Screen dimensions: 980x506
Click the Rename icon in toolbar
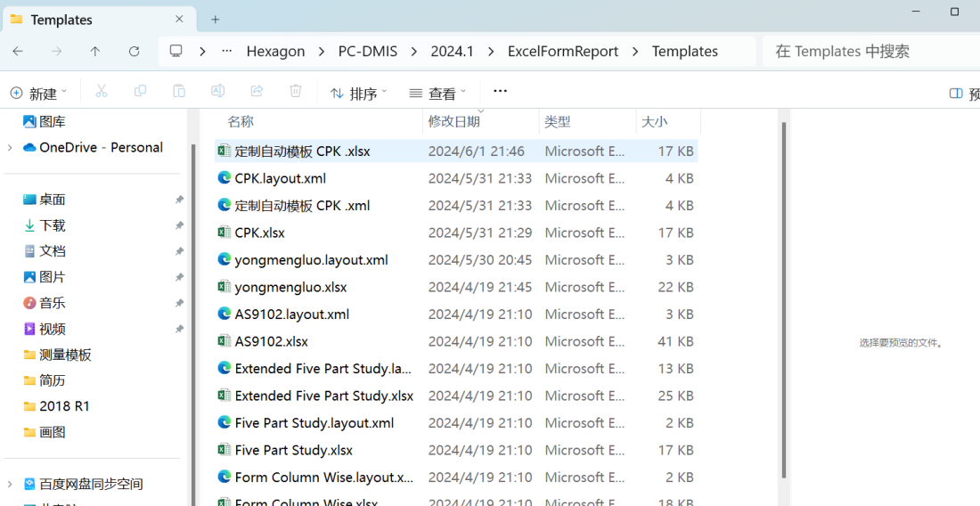(x=217, y=91)
